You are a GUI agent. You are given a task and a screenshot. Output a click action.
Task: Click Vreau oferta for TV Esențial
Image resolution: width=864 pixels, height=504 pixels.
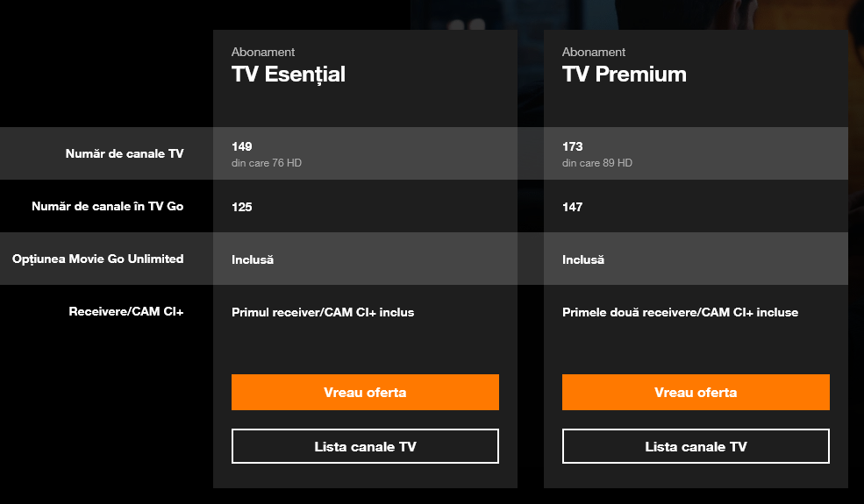pos(365,393)
